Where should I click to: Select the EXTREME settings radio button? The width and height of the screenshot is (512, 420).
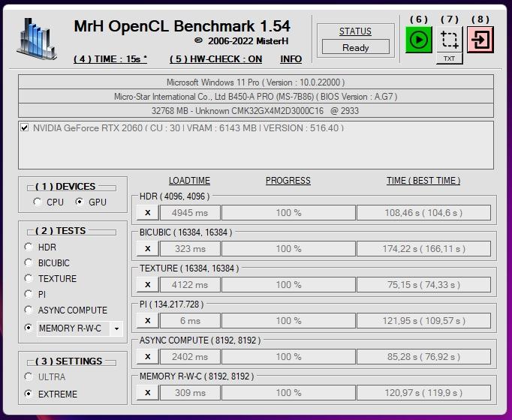point(29,394)
